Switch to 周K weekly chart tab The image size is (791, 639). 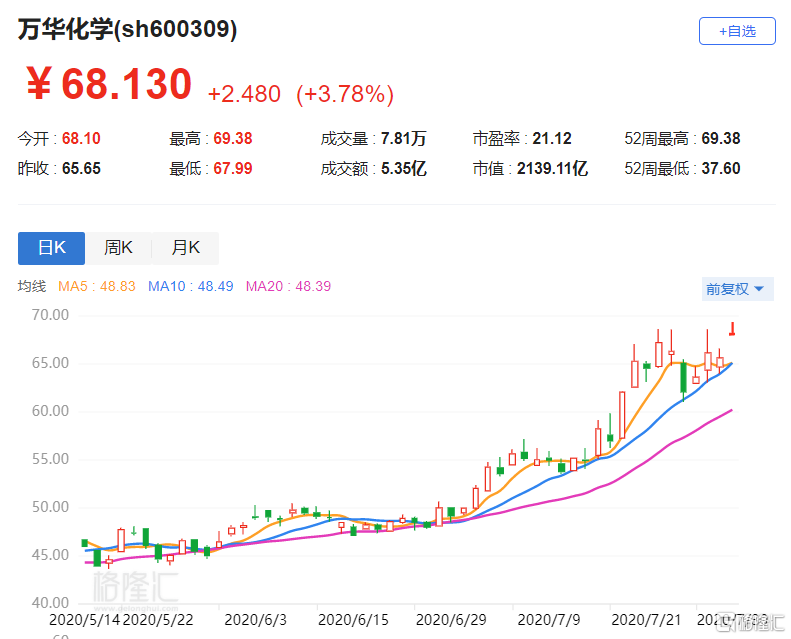(118, 248)
